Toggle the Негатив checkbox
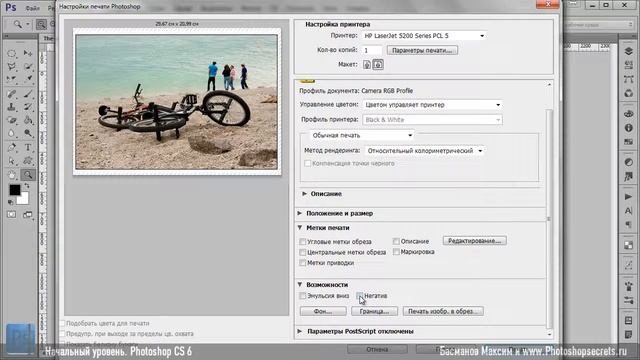The width and height of the screenshot is (640, 360). (x=360, y=296)
